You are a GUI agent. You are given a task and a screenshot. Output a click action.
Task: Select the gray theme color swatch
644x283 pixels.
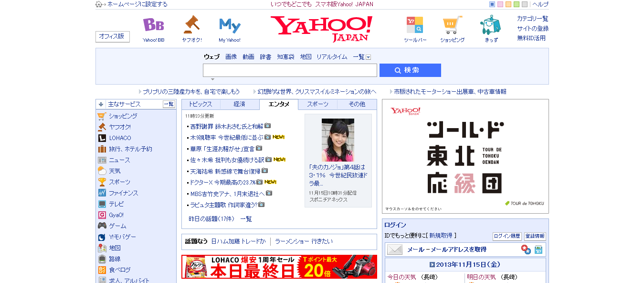point(525,4)
